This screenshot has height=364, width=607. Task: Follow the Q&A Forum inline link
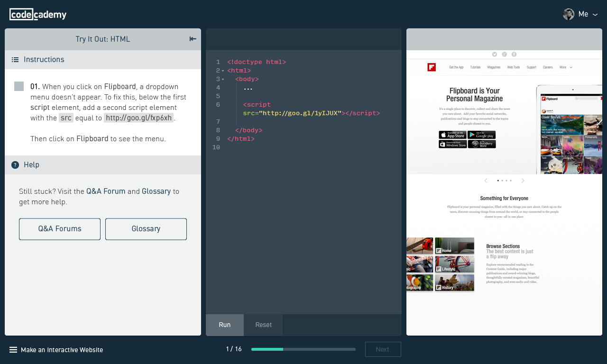[106, 191]
